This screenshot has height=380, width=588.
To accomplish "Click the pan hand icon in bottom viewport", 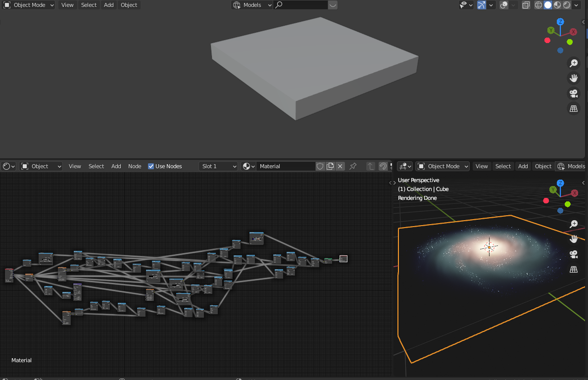I will point(574,239).
